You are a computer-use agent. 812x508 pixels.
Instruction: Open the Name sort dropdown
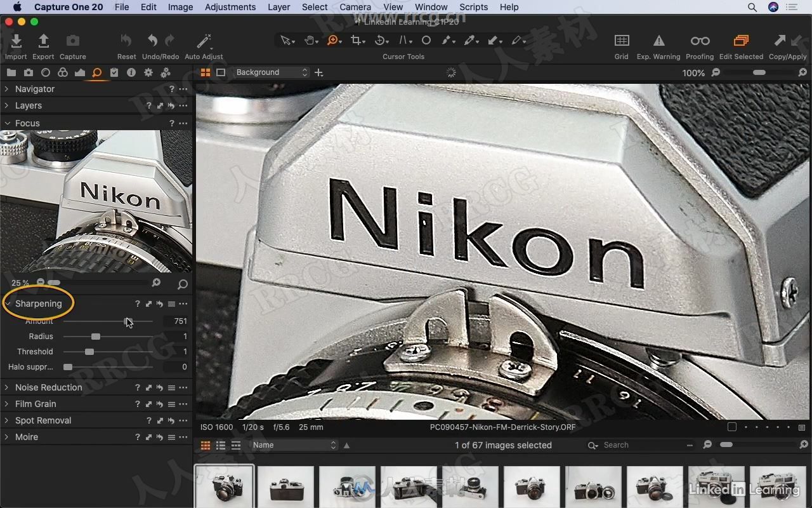click(x=294, y=445)
